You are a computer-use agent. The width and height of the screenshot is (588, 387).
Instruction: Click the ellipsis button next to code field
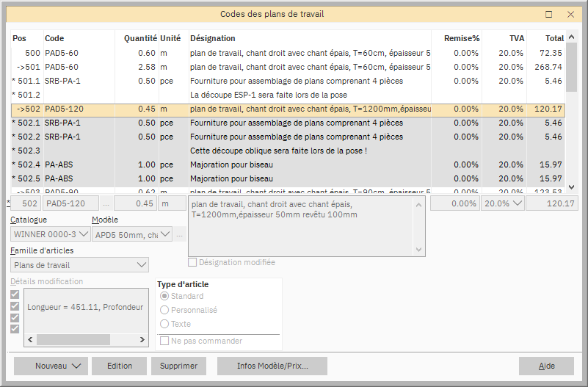[106, 203]
